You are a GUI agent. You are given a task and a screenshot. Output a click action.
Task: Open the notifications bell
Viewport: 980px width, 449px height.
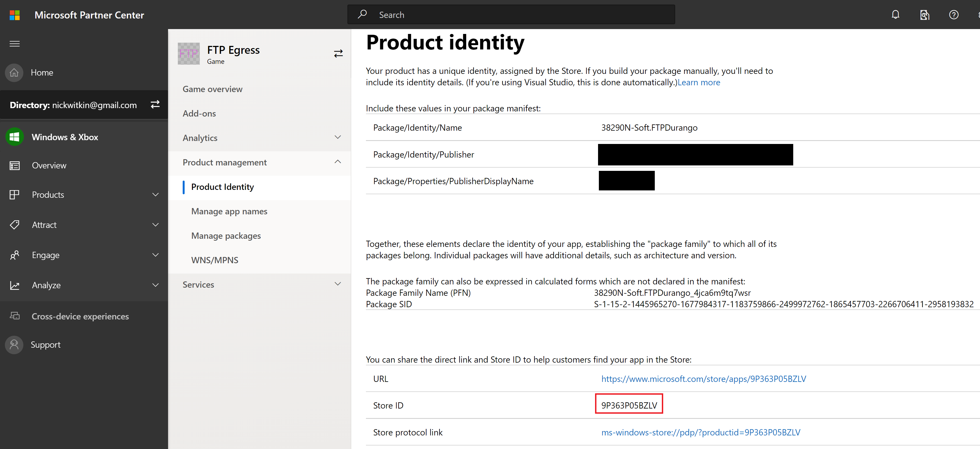pos(896,15)
